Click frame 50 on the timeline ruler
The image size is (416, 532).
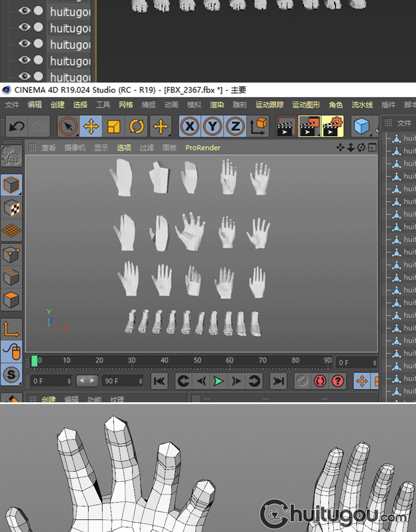click(x=197, y=361)
